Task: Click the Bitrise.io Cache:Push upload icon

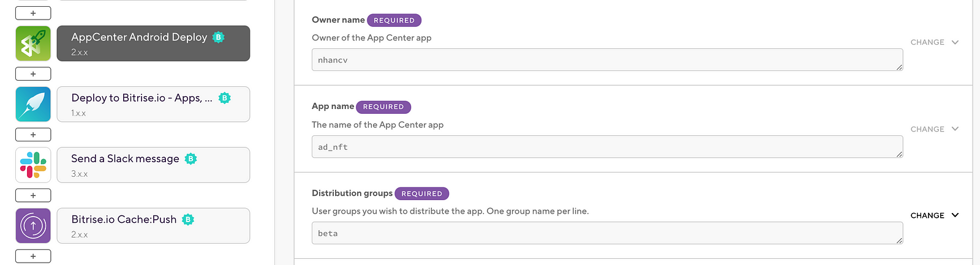Action: tap(33, 226)
